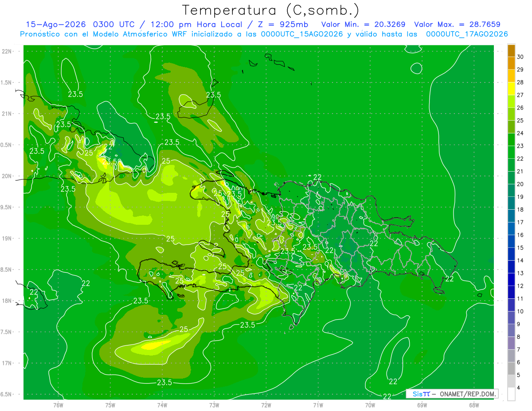Click the '17N' latitude axis label
The width and height of the screenshot is (532, 411).
[6, 364]
